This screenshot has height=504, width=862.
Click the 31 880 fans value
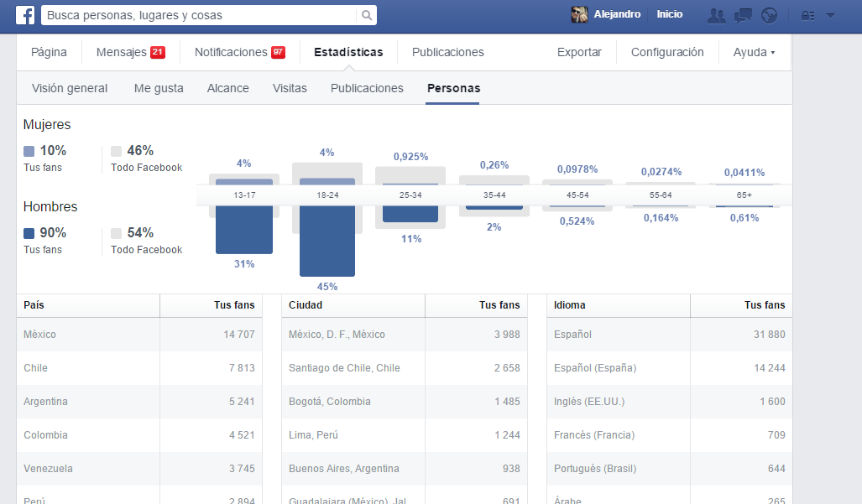coord(770,335)
